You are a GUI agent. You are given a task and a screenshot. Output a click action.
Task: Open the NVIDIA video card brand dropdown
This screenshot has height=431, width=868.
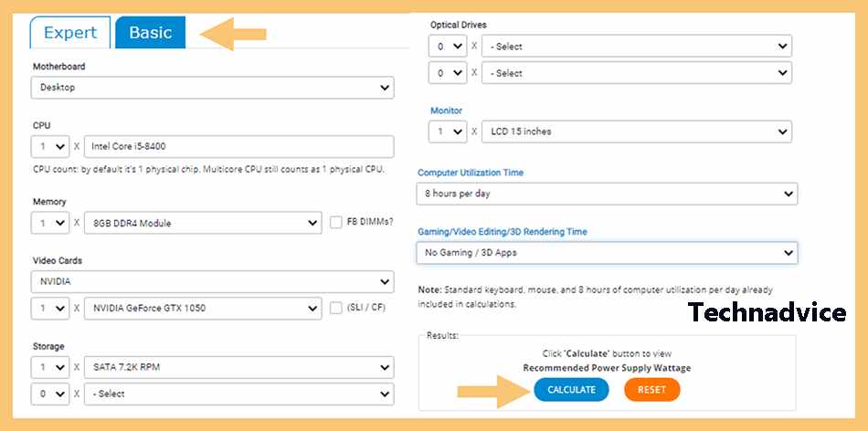tap(213, 281)
